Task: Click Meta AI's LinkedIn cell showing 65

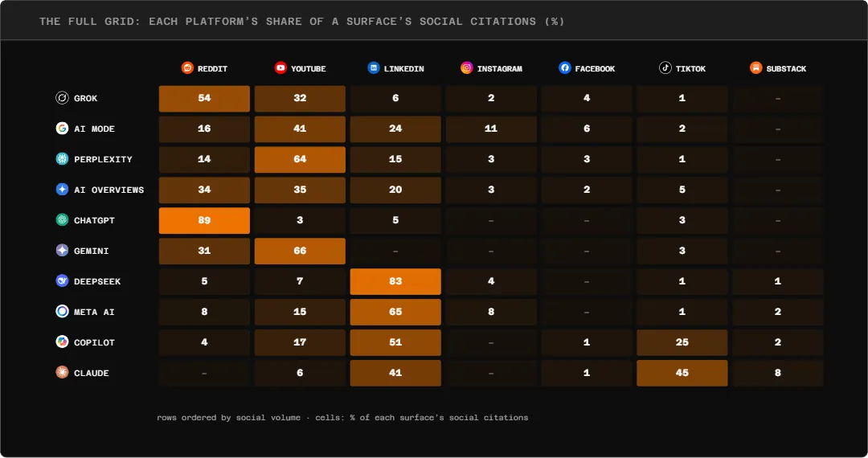Action: point(395,312)
